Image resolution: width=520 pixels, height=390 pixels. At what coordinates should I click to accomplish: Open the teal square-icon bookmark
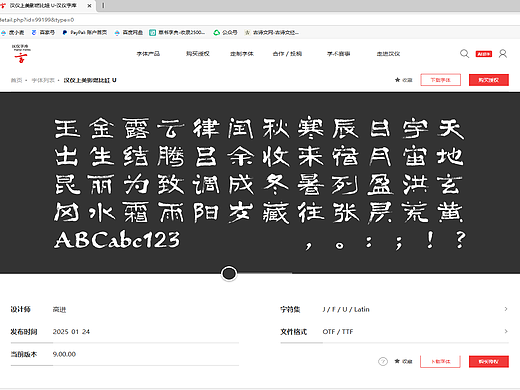coord(177,32)
